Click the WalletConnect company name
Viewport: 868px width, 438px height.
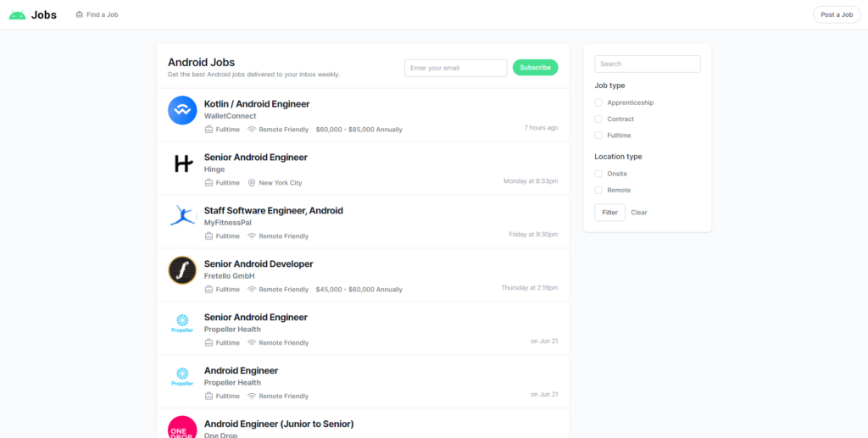tap(231, 116)
